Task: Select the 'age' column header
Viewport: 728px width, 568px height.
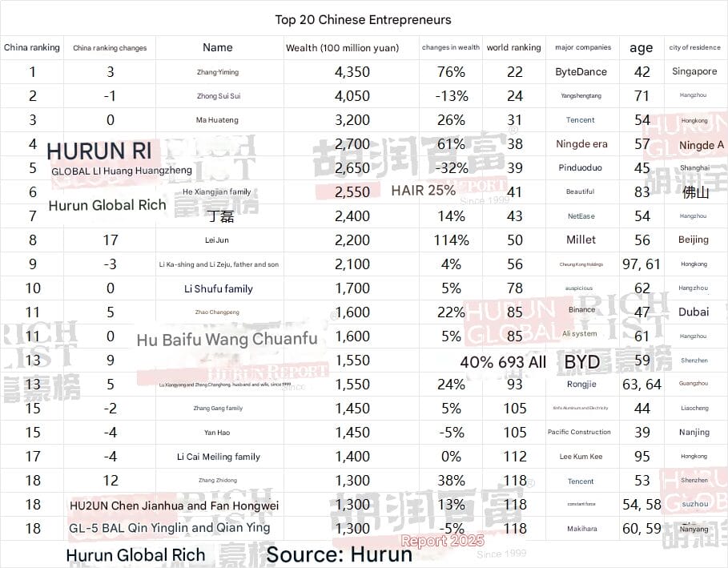Action: click(641, 48)
